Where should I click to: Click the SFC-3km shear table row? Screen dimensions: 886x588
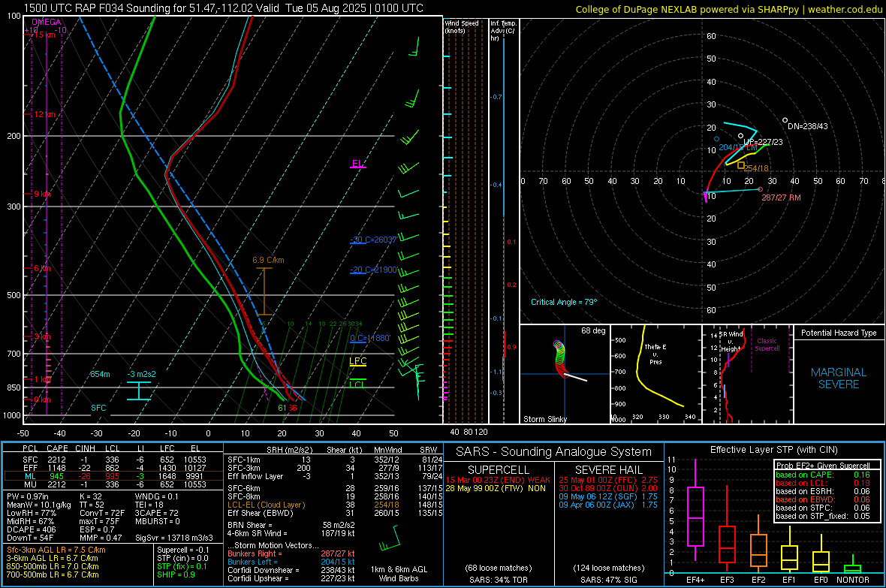point(335,468)
